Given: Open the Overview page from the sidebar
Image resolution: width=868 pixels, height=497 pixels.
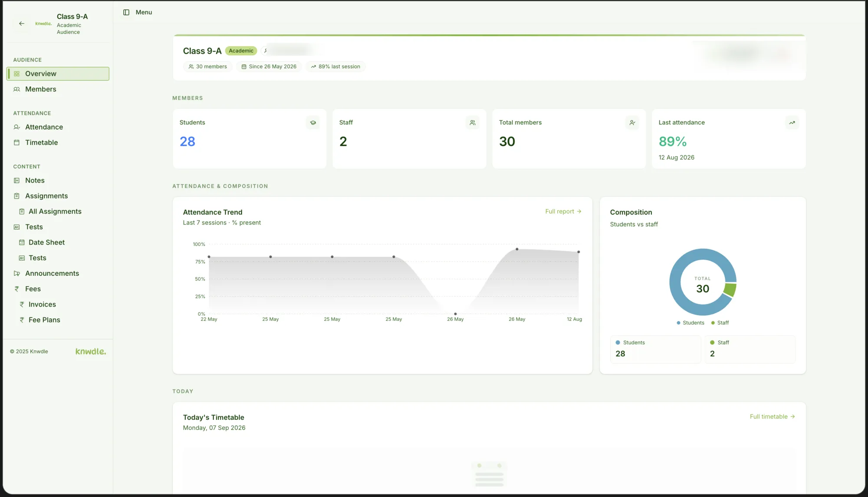Looking at the screenshot, I should (58, 74).
